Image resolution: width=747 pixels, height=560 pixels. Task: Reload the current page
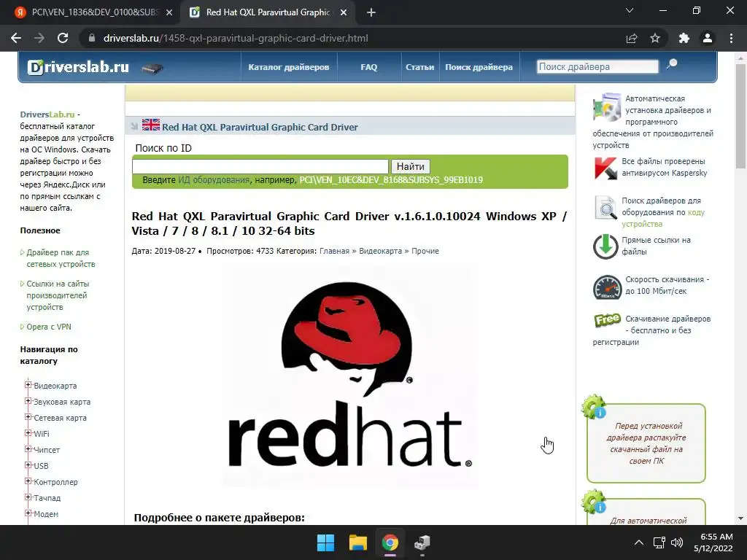pyautogui.click(x=63, y=38)
